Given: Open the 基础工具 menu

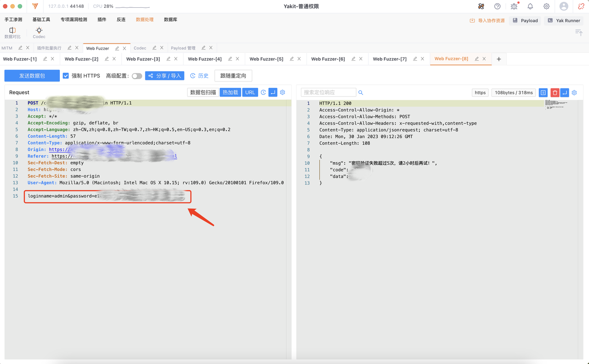Looking at the screenshot, I should pos(41,20).
